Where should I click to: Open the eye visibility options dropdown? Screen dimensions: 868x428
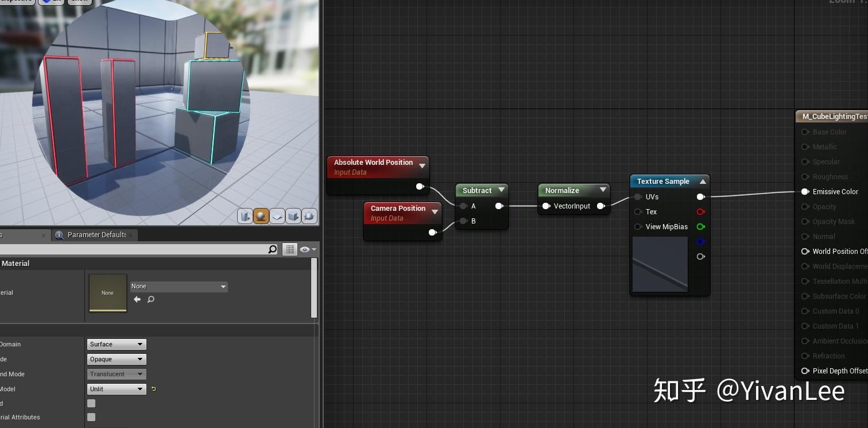308,249
